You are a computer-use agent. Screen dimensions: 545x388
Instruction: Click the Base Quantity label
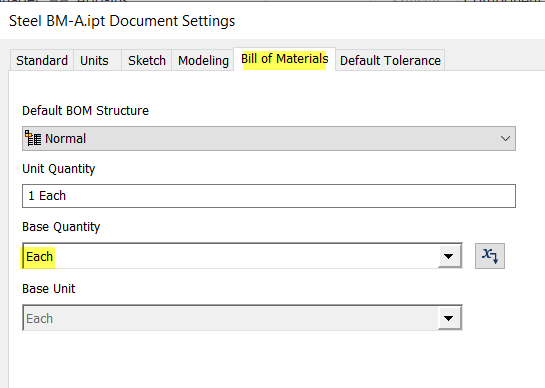(x=61, y=227)
